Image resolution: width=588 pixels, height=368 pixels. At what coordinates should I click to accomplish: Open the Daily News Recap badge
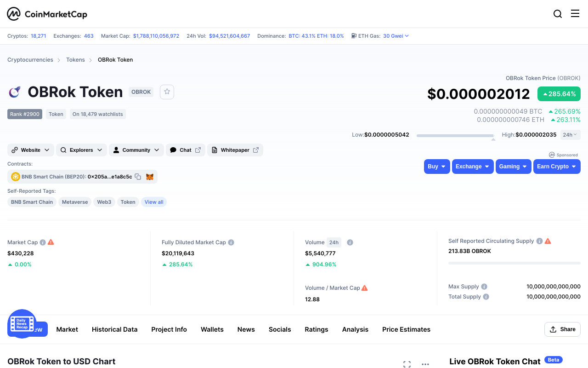pos(22,323)
